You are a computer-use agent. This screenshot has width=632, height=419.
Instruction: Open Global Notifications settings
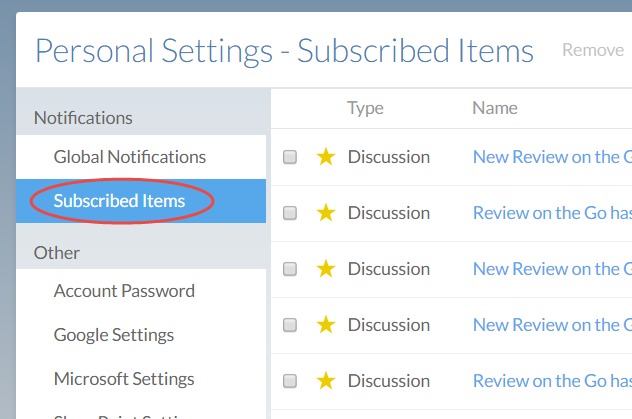click(130, 157)
